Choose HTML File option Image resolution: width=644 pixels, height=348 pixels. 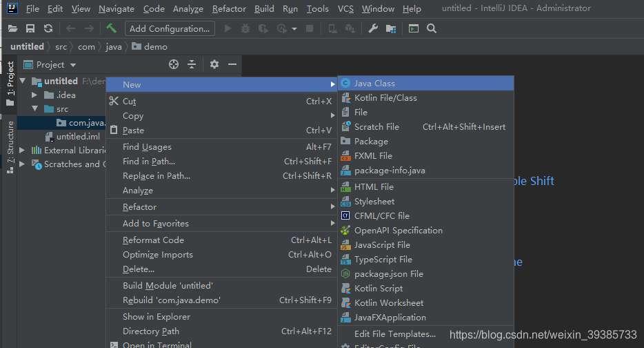[x=426, y=186]
